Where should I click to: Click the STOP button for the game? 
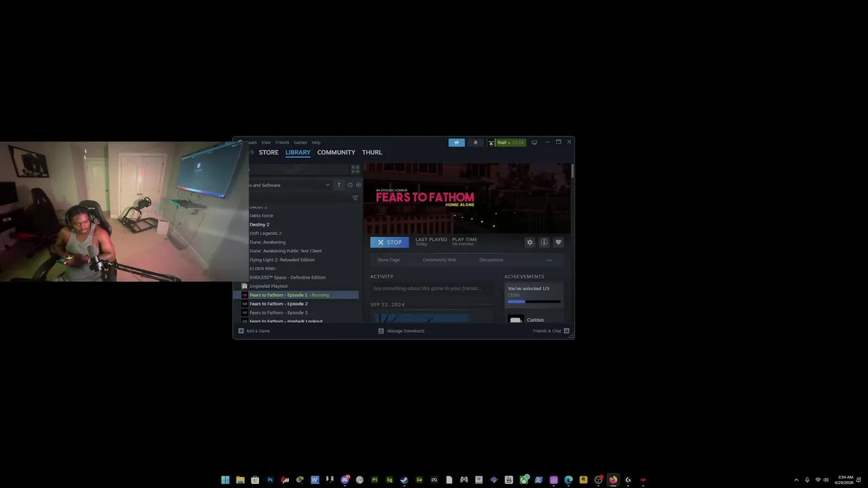pos(390,242)
